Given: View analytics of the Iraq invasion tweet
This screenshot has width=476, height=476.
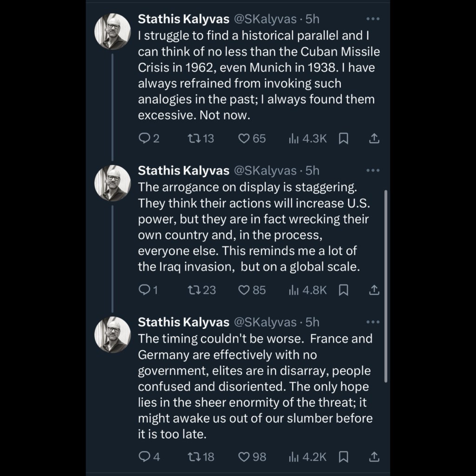Looking at the screenshot, I should pyautogui.click(x=294, y=290).
